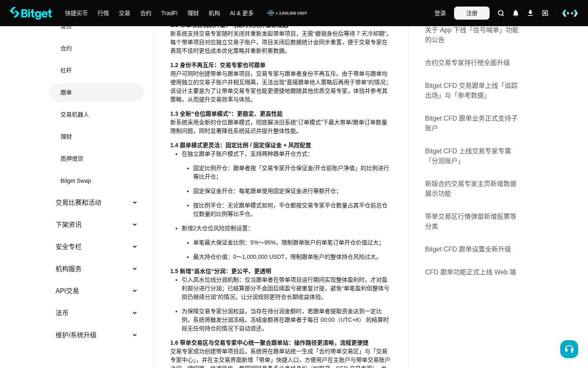The height and width of the screenshot is (368, 588).
Task: Click the 固定保证金开仓 bullet text
Action: [266, 191]
